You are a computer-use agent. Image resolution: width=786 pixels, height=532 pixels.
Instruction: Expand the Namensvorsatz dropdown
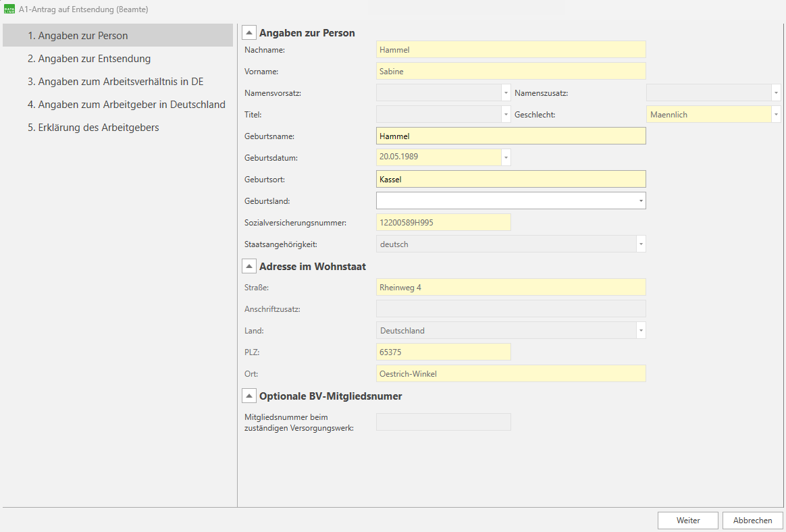pos(506,93)
